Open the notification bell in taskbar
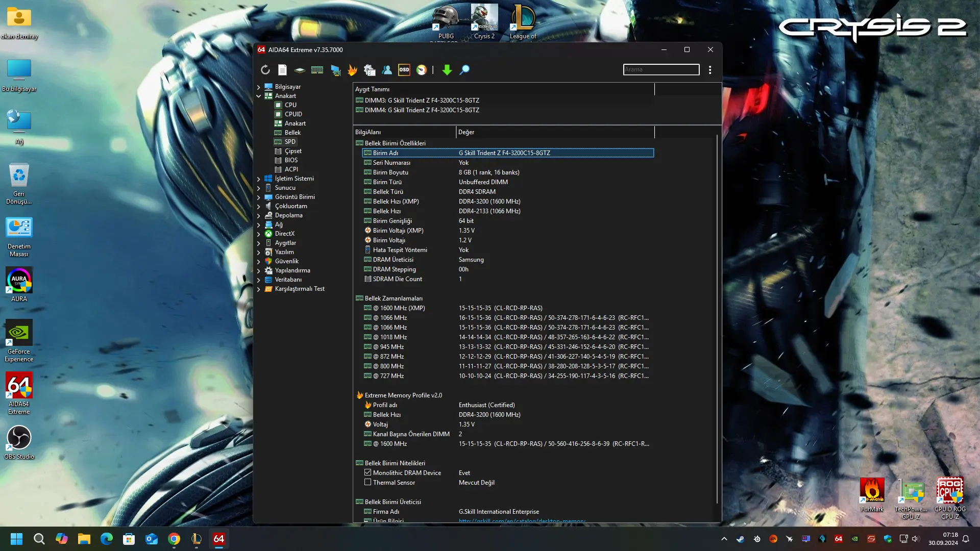The width and height of the screenshot is (980, 551). tap(966, 539)
